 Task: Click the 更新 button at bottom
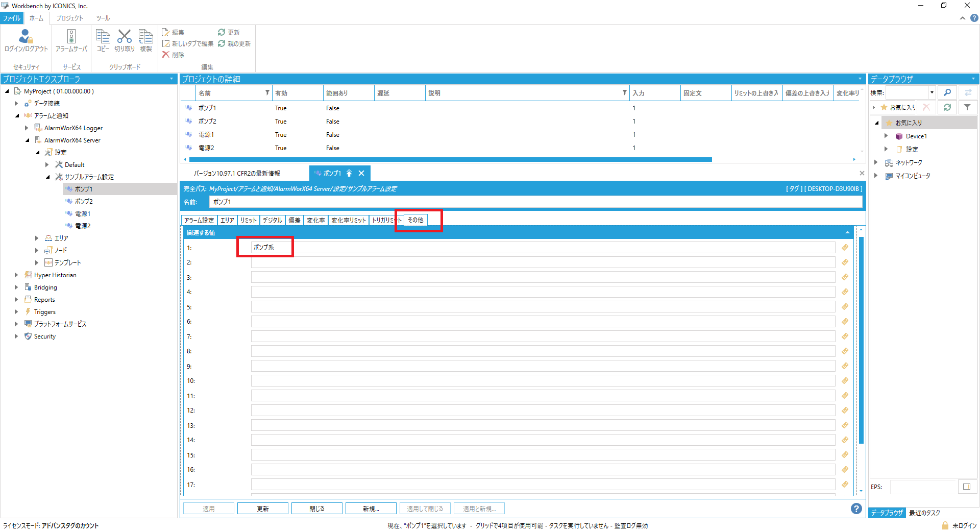click(263, 509)
